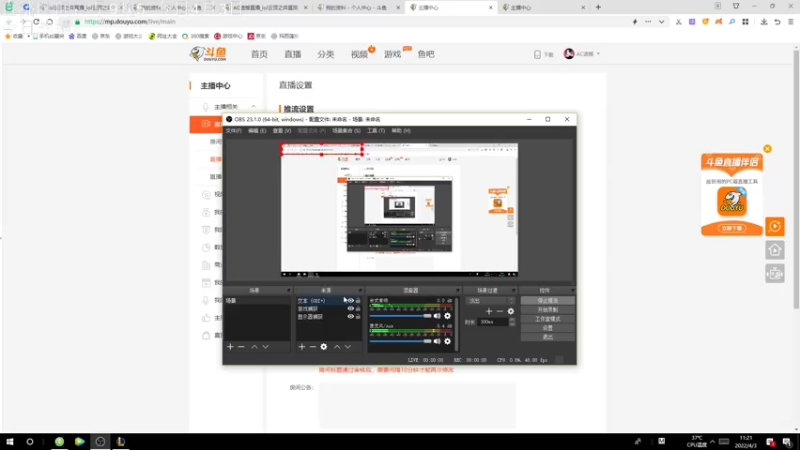This screenshot has height=450, width=800.
Task: Click the transition duration 300ms field
Action: point(493,322)
